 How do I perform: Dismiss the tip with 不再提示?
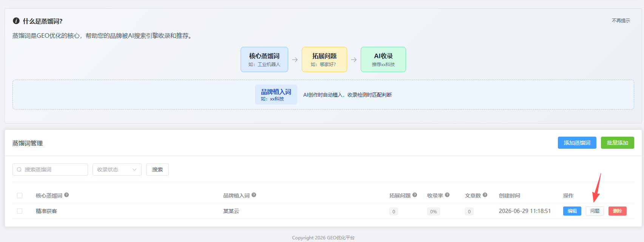[621, 21]
